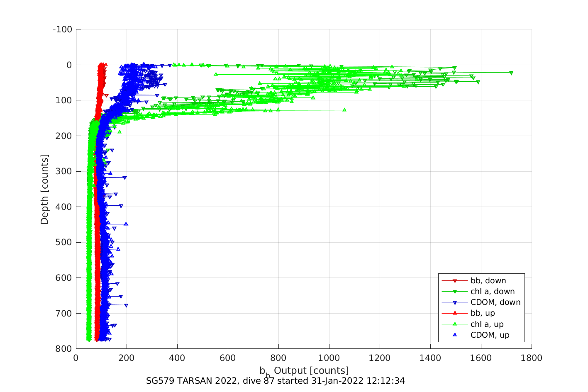Click the y-axis tick label 800
Image resolution: width=588 pixels, height=392 pixels.
coord(64,349)
